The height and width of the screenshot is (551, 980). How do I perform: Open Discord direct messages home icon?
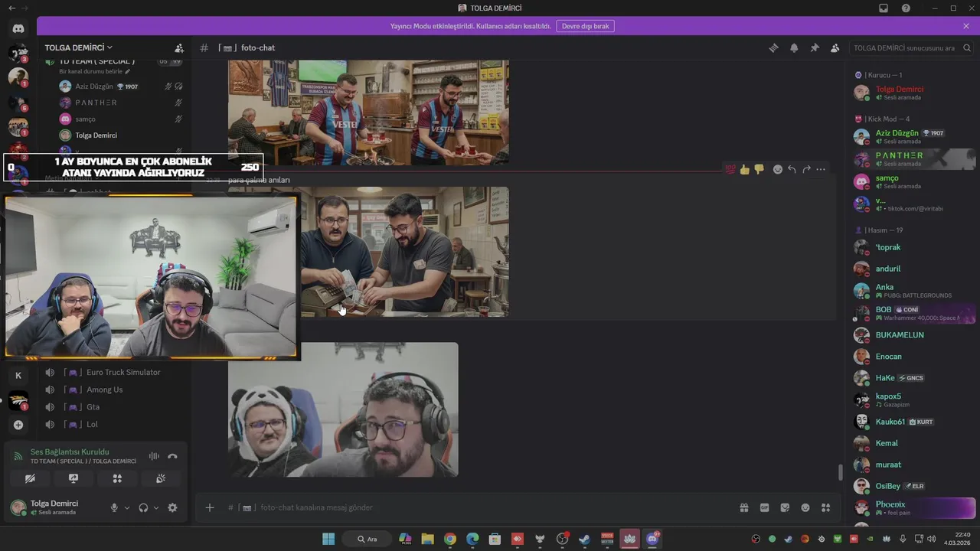pos(18,29)
